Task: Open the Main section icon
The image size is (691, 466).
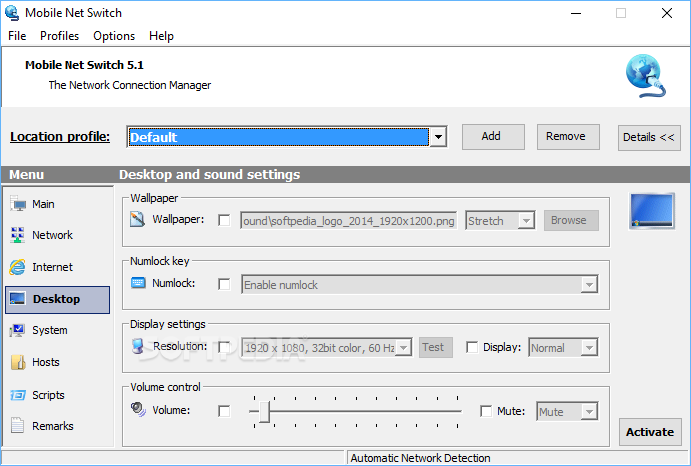Action: pyautogui.click(x=18, y=204)
